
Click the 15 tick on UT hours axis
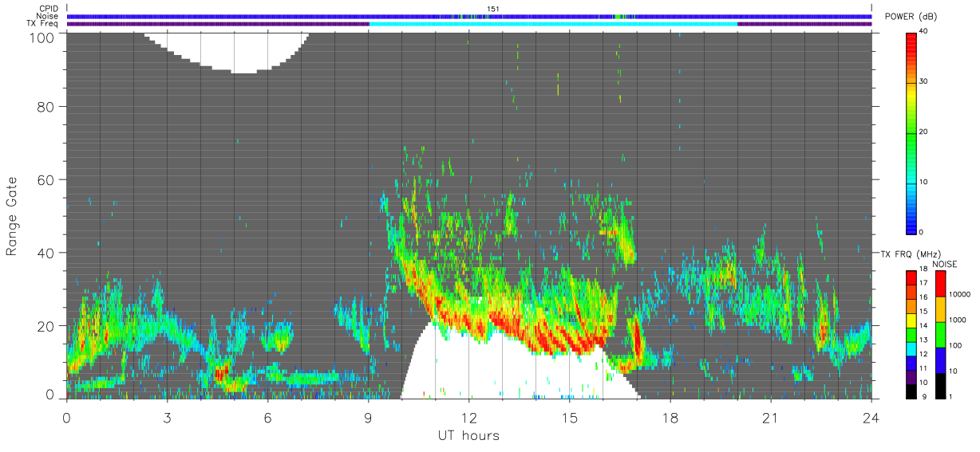(x=569, y=417)
